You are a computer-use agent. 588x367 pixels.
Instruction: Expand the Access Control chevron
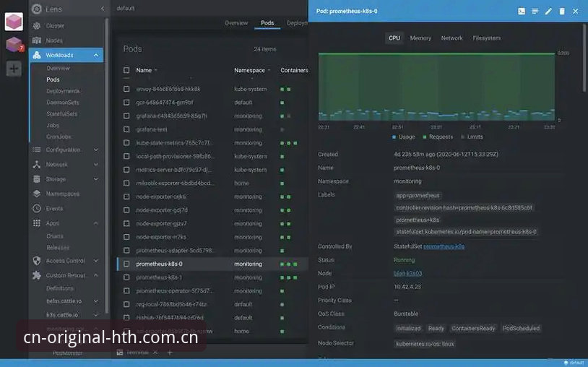coord(96,261)
